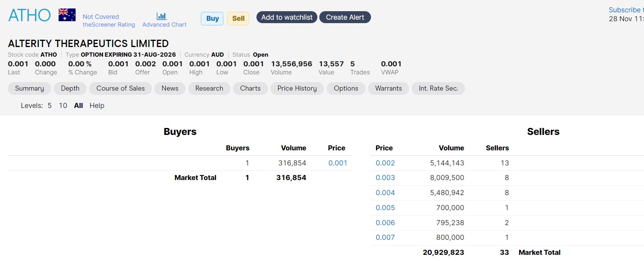Click seller price 0.006

(x=385, y=223)
